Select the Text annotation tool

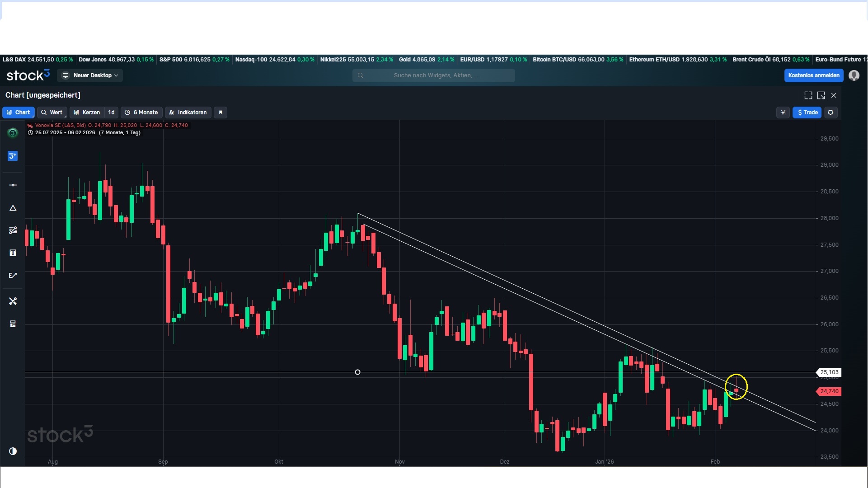(x=13, y=253)
